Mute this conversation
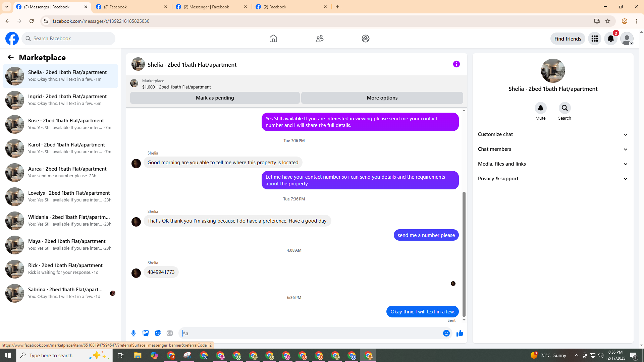 coord(540,108)
